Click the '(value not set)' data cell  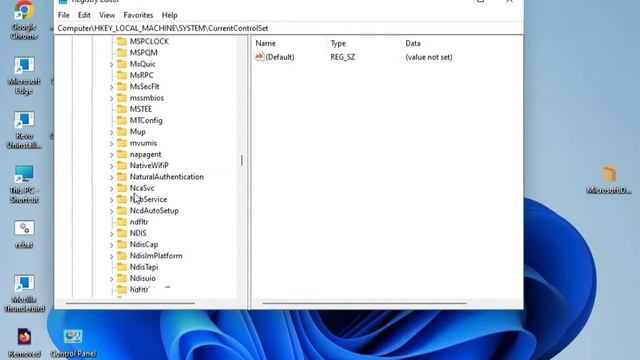429,57
